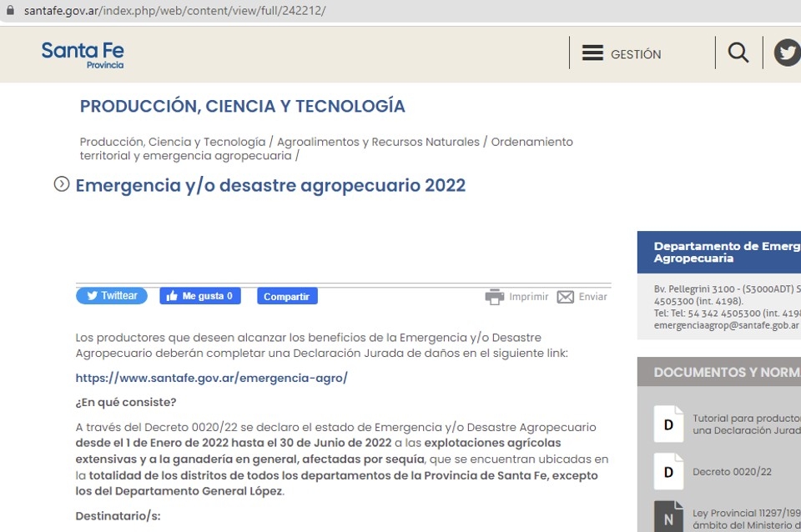The width and height of the screenshot is (801, 532).
Task: Click the search magnifier icon
Action: 738,53
